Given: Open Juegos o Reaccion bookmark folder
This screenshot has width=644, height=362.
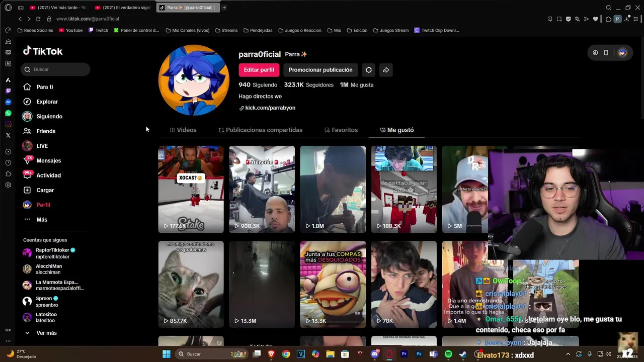Looking at the screenshot, I should [299, 30].
